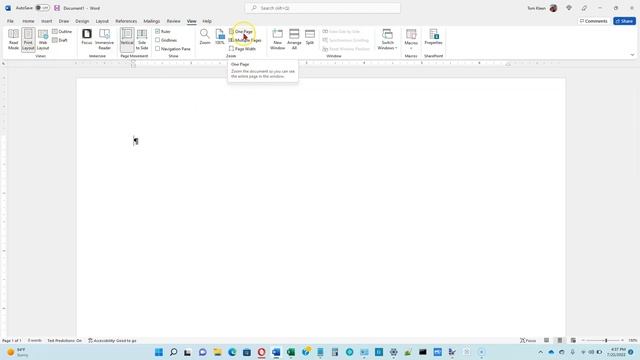Click the word count in status bar
The width and height of the screenshot is (640, 360).
35,340
